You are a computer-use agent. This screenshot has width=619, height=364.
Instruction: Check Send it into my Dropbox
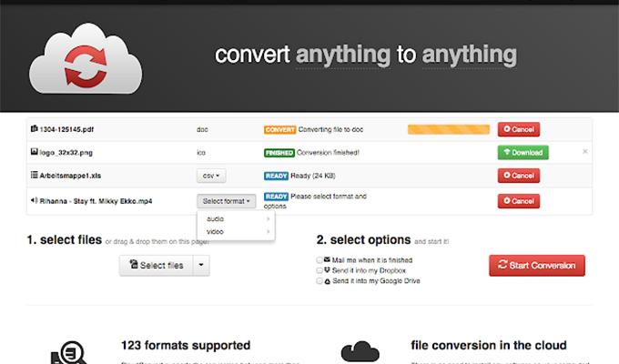(320, 270)
